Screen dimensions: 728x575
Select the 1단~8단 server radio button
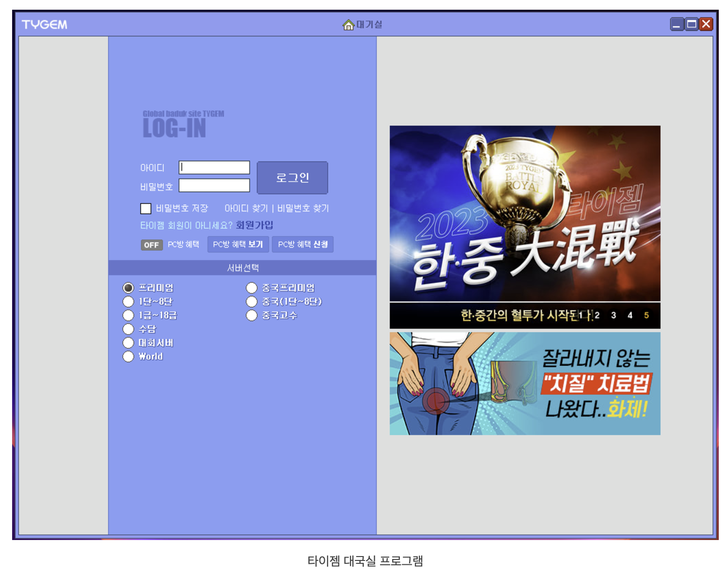[x=128, y=302]
